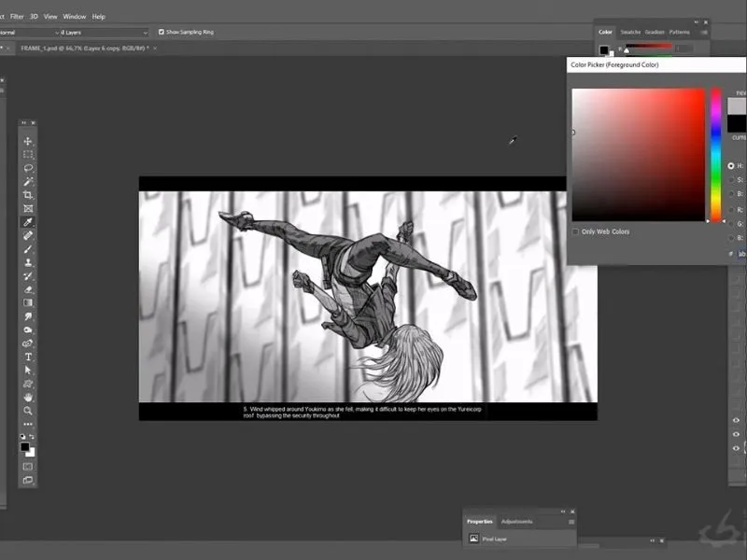
Task: Select the Zoom tool
Action: (x=28, y=411)
